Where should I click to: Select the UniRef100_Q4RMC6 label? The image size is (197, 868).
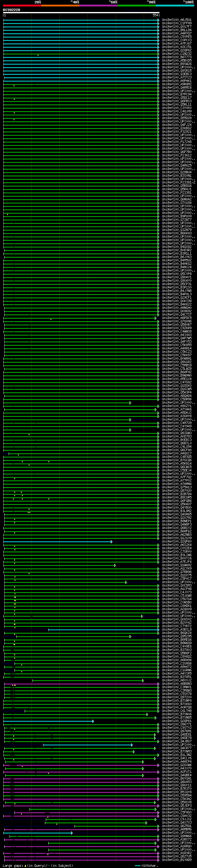click(x=176, y=88)
